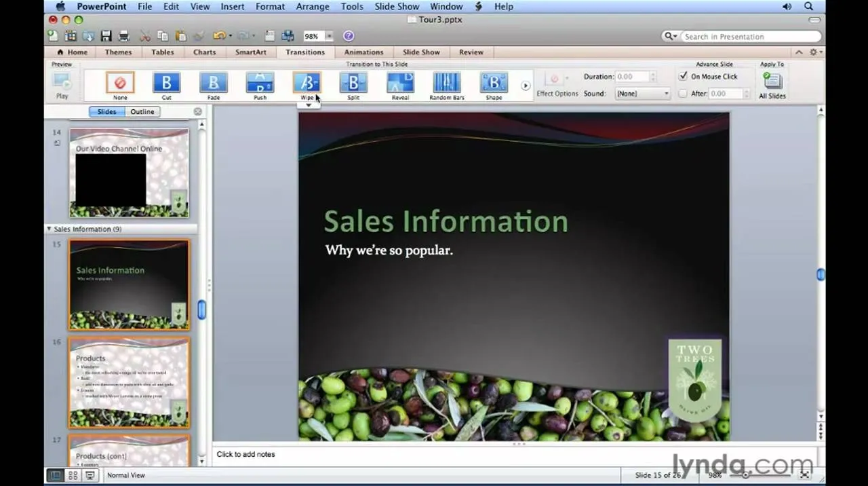Viewport: 868px width, 486px height.
Task: Click Fit slide to window icon
Action: click(x=806, y=475)
